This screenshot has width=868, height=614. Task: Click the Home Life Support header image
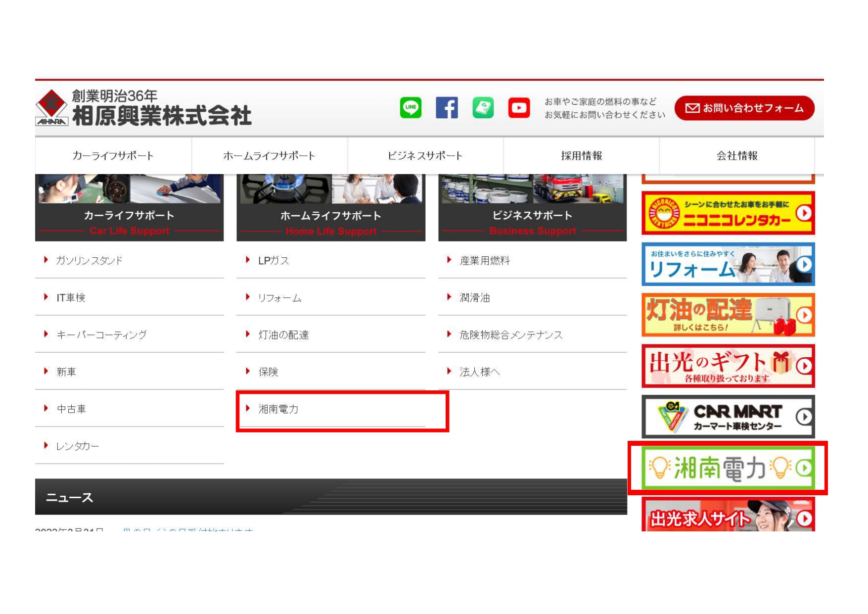click(331, 208)
